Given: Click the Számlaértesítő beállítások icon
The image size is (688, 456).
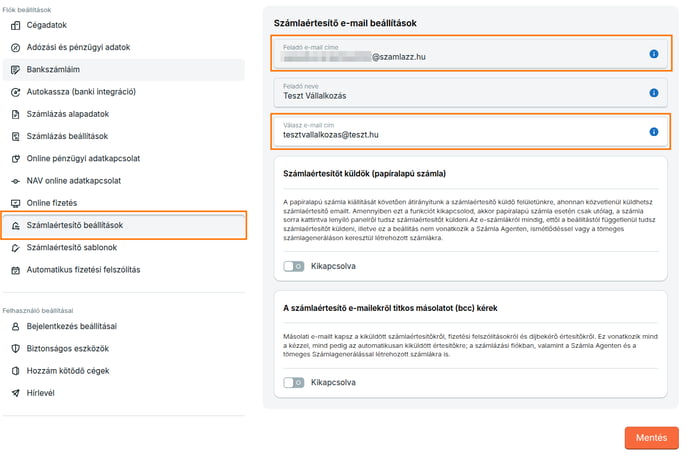Looking at the screenshot, I should pos(15,226).
